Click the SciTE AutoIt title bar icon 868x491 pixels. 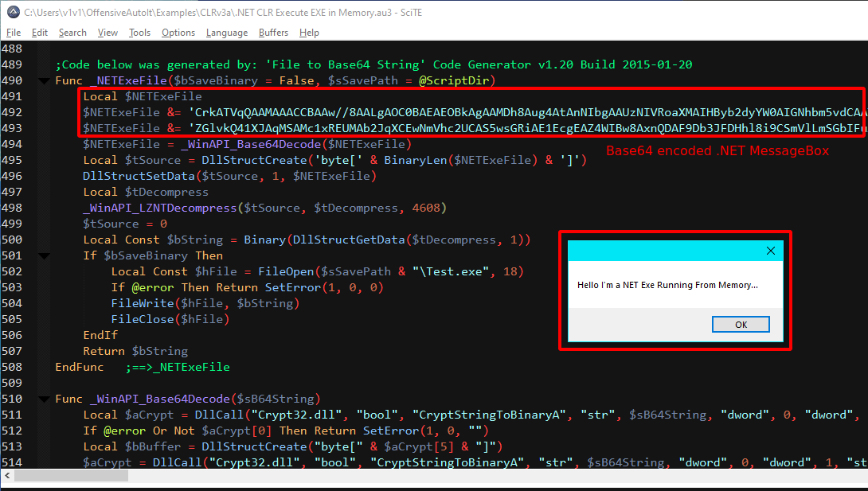pyautogui.click(x=14, y=12)
